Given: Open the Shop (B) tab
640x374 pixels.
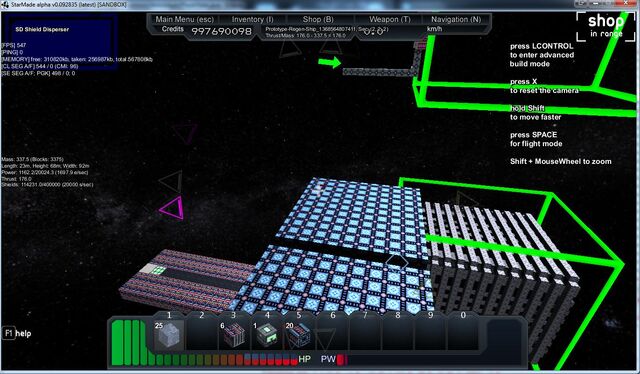Looking at the screenshot, I should (318, 19).
